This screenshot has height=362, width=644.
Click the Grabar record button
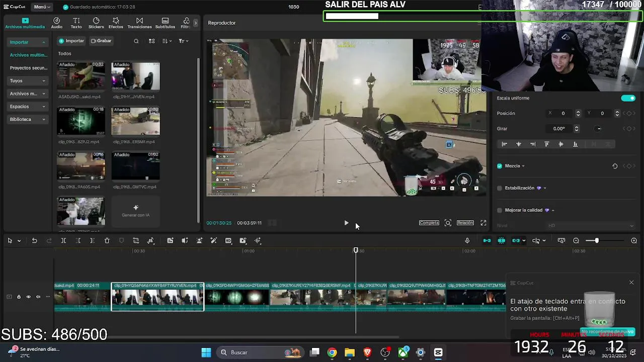(x=101, y=41)
